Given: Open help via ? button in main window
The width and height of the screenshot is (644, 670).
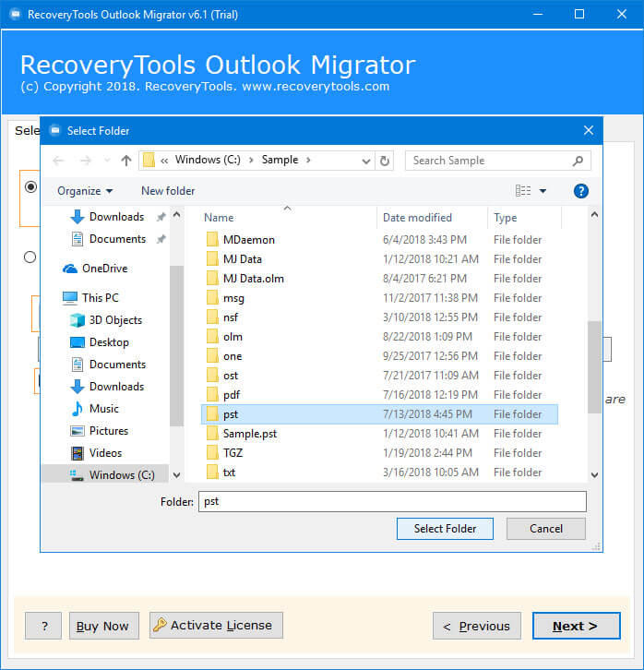Looking at the screenshot, I should coord(43,626).
